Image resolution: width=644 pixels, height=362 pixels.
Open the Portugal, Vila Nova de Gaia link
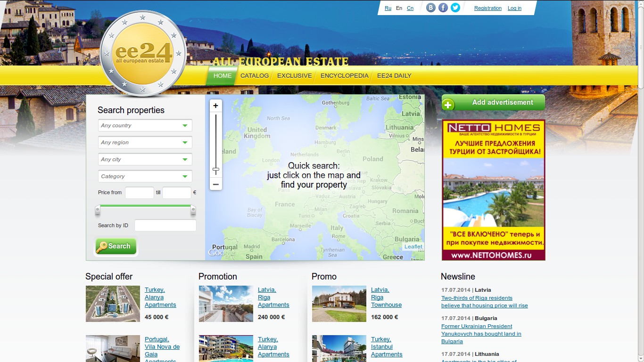(x=162, y=349)
